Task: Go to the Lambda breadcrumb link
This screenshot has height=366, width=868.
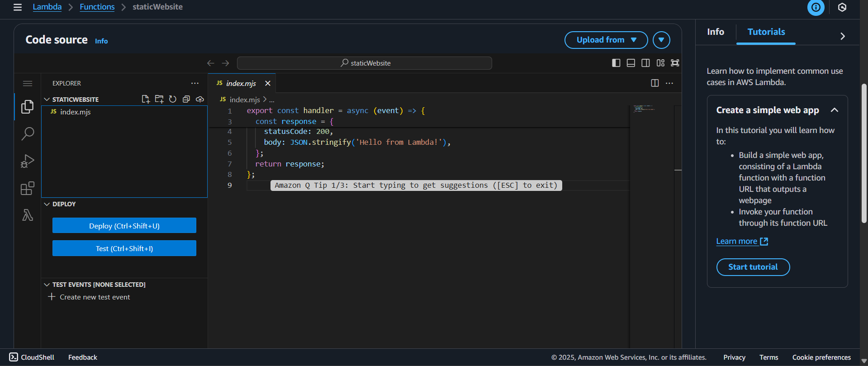Action: [47, 7]
